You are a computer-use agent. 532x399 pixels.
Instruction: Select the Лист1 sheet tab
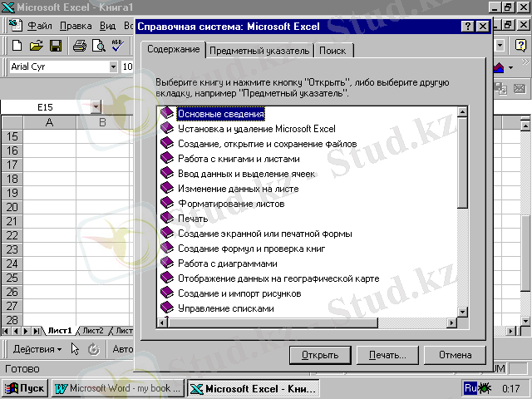pyautogui.click(x=60, y=331)
